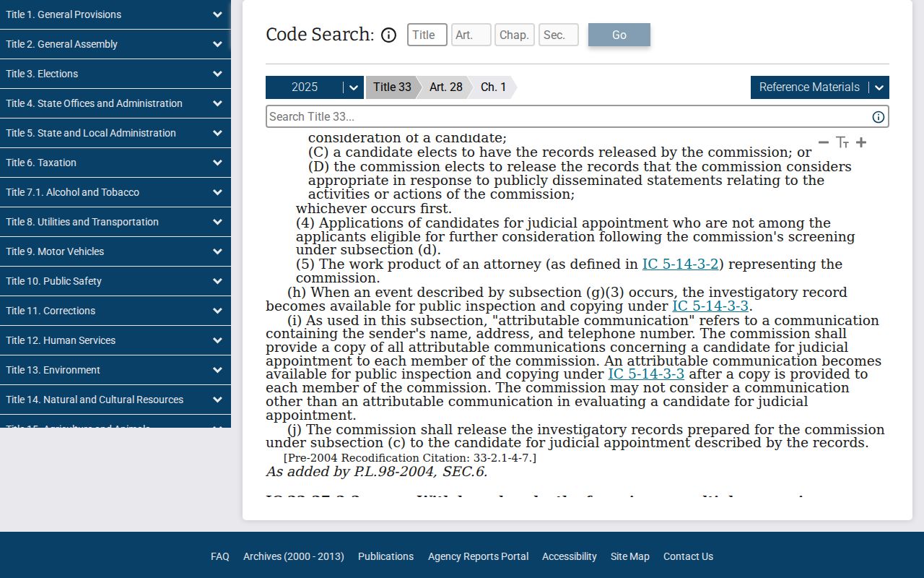Open the IC 5-14-3-3 link in subsection (h)
This screenshot has height=578, width=924.
[x=710, y=306]
